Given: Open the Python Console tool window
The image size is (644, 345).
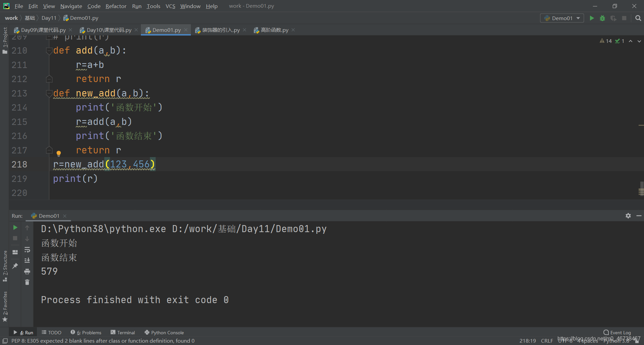Looking at the screenshot, I should click(164, 333).
